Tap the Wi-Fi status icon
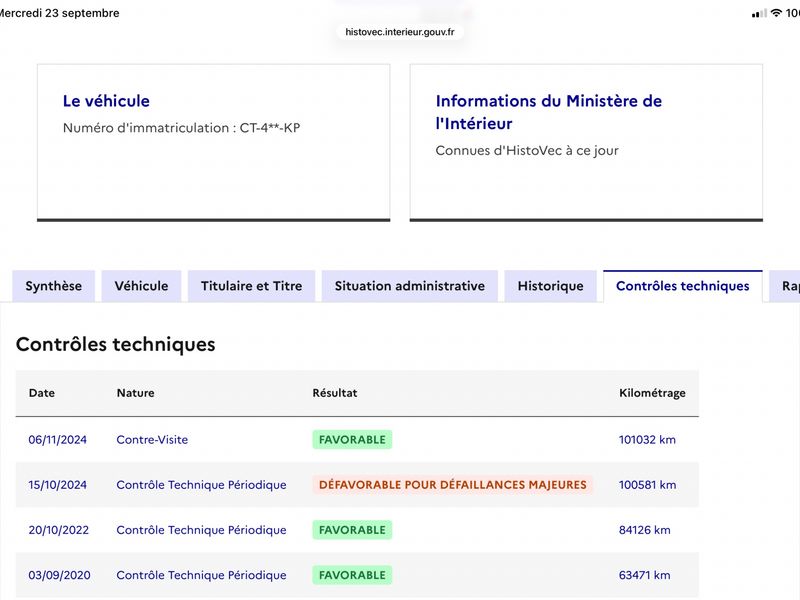The image size is (800, 600). pos(776,13)
